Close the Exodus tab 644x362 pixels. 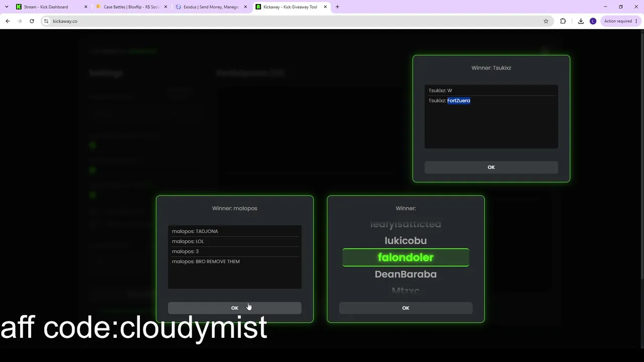pyautogui.click(x=246, y=7)
